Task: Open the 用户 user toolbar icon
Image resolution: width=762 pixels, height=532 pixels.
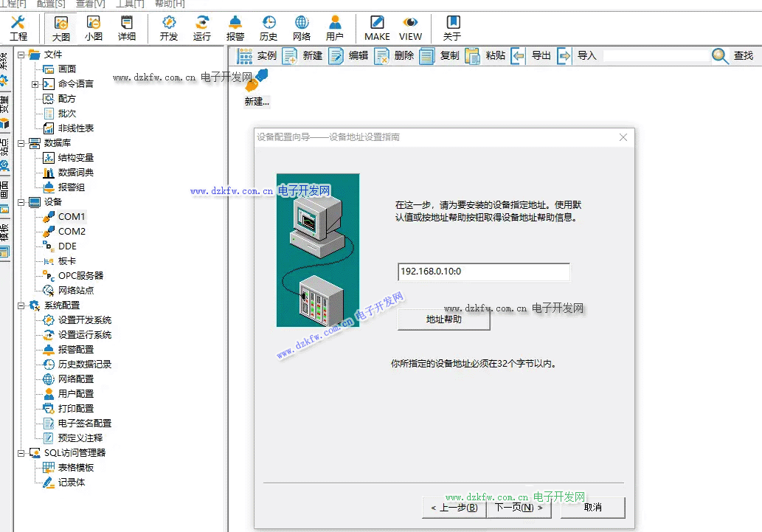Action: (x=335, y=28)
